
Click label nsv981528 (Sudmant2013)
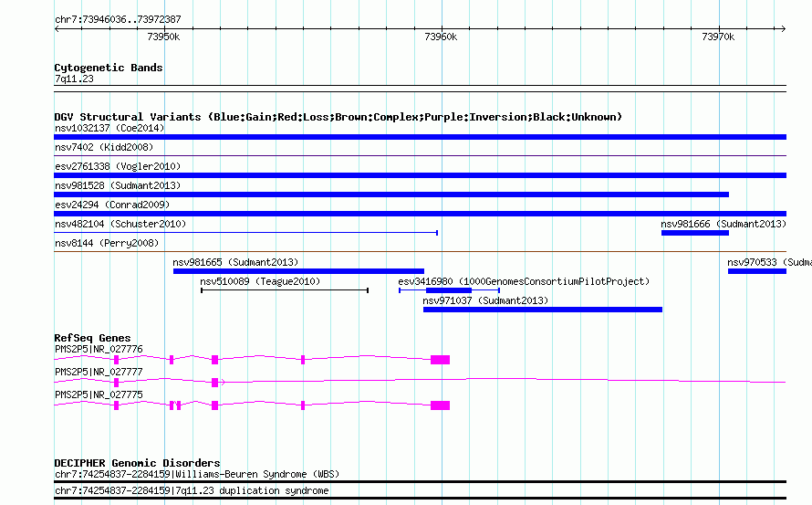tap(118, 185)
